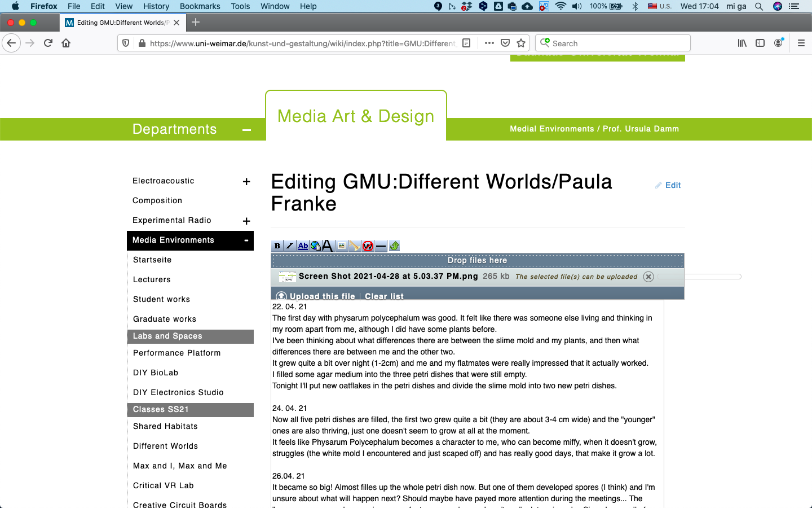812x508 pixels.
Task: Expand the Electroacoustic Composition menu
Action: click(246, 182)
